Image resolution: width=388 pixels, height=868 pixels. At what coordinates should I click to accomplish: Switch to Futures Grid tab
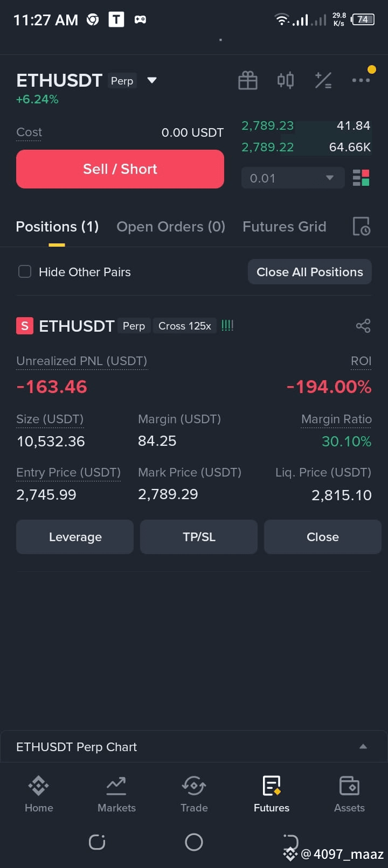pos(284,227)
